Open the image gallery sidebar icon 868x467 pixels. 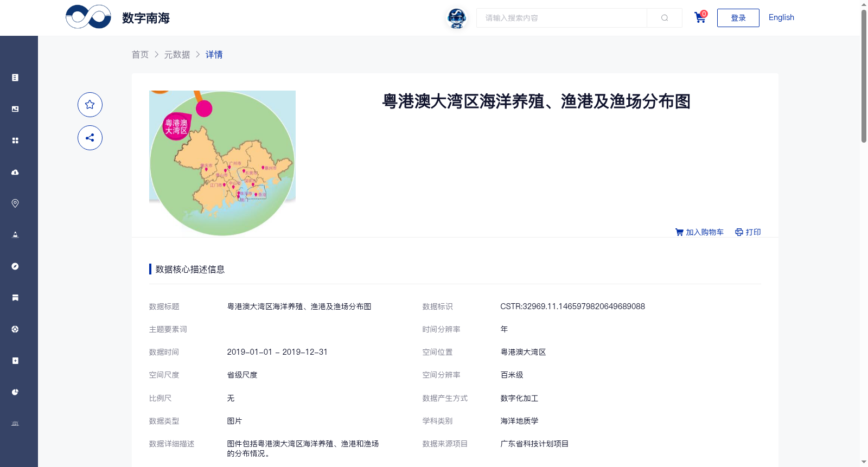tap(15, 109)
